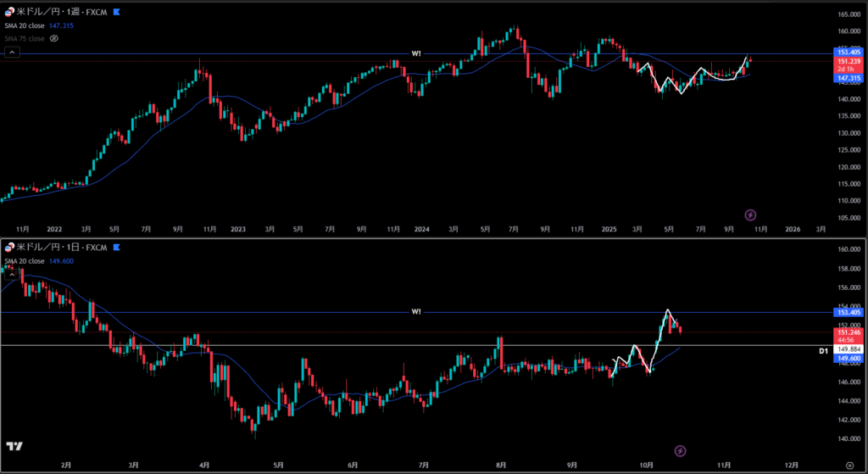Open the lightning event icon on the daily chart

coord(680,450)
